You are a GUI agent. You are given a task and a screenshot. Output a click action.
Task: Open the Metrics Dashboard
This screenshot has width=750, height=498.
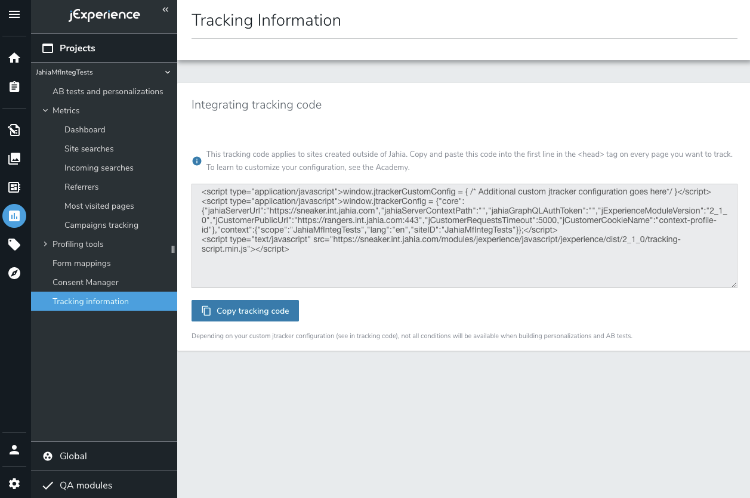pyautogui.click(x=85, y=130)
